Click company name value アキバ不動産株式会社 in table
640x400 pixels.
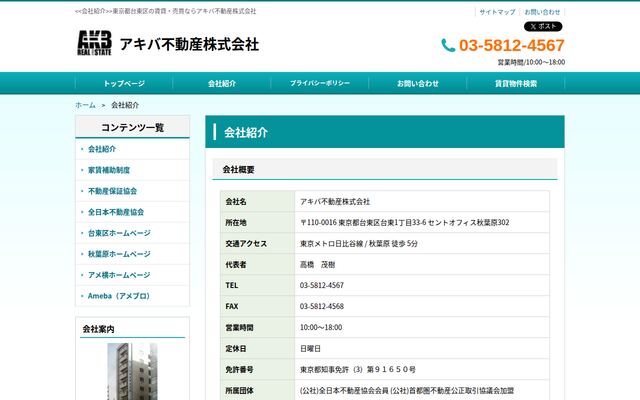click(x=335, y=202)
